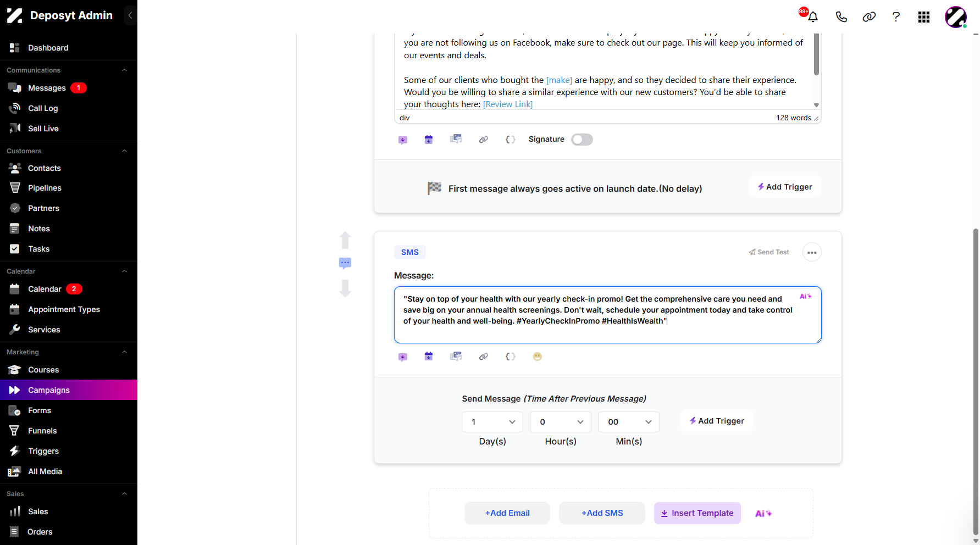The width and height of the screenshot is (980, 545).
Task: Insert emoji into the SMS message
Action: (x=538, y=357)
